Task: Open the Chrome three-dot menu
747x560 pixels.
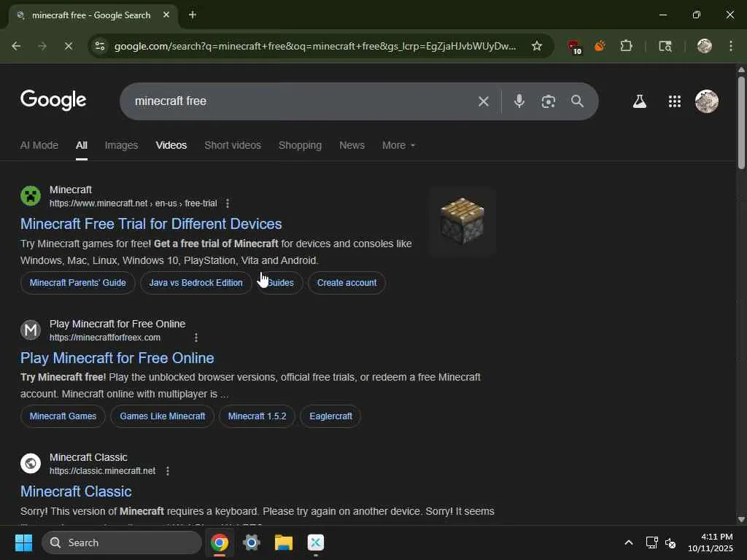Action: (731, 46)
